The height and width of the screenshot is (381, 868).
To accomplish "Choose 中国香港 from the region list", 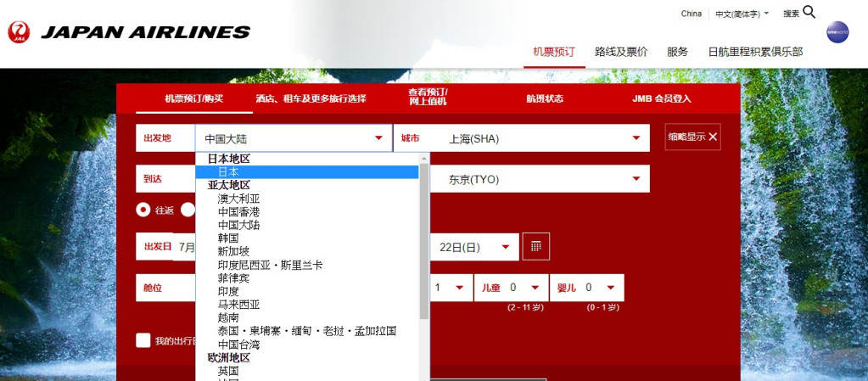I will pyautogui.click(x=238, y=211).
